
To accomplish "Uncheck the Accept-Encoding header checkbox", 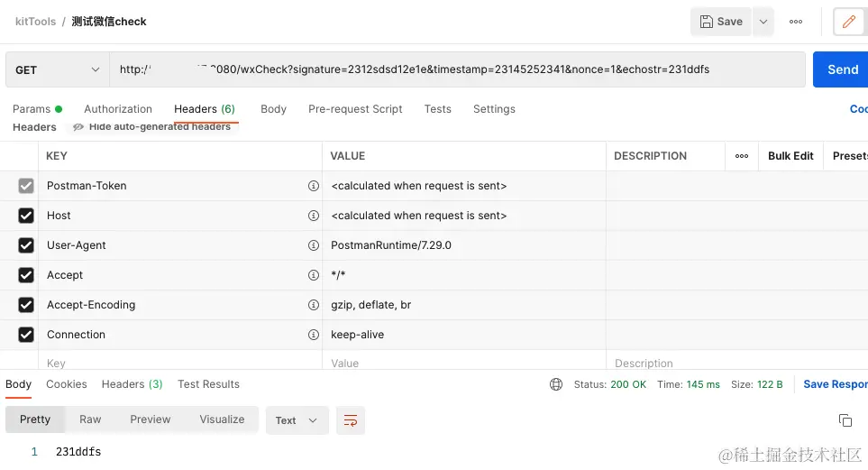I will [x=26, y=305].
